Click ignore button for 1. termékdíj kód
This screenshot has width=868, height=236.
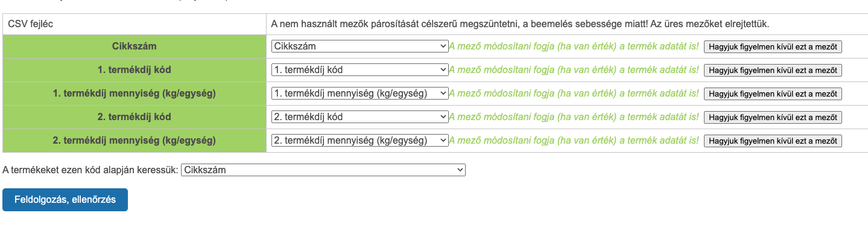pyautogui.click(x=773, y=70)
